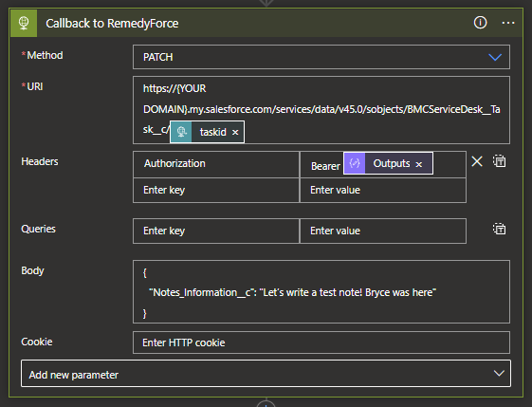Click the empty Headers Enter value field

pyautogui.click(x=383, y=190)
